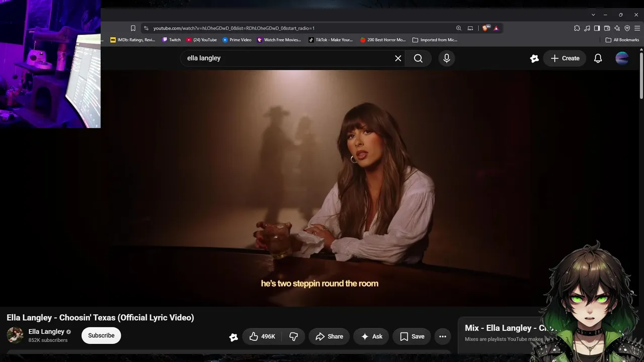Open the Ella Langley channel name link
644x362 pixels.
pos(46,331)
